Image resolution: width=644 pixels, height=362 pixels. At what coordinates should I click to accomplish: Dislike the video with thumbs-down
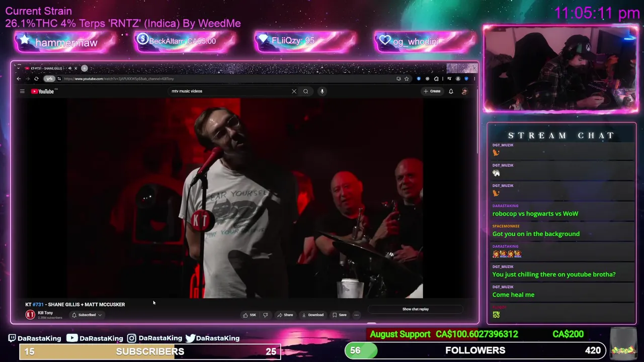[266, 315]
